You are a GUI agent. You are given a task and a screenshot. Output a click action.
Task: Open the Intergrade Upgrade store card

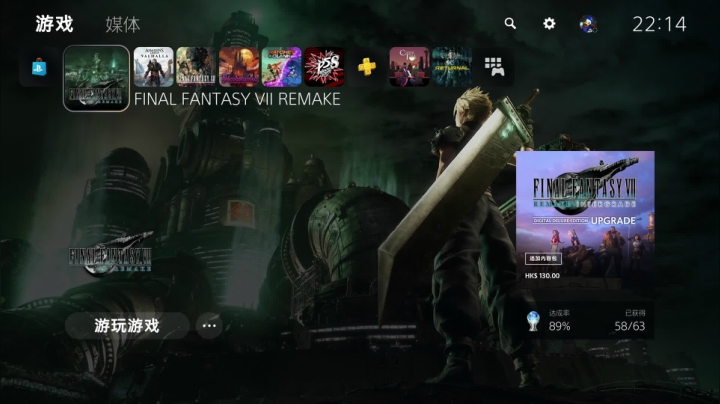coord(585,219)
